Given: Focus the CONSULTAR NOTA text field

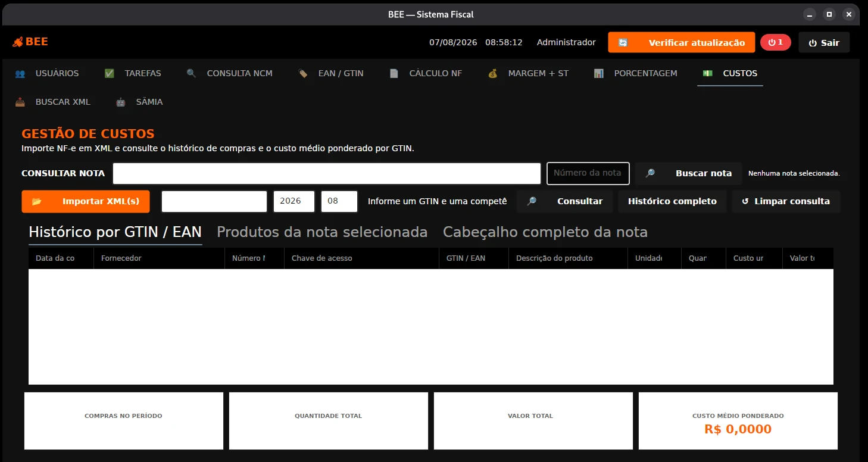Looking at the screenshot, I should 327,174.
